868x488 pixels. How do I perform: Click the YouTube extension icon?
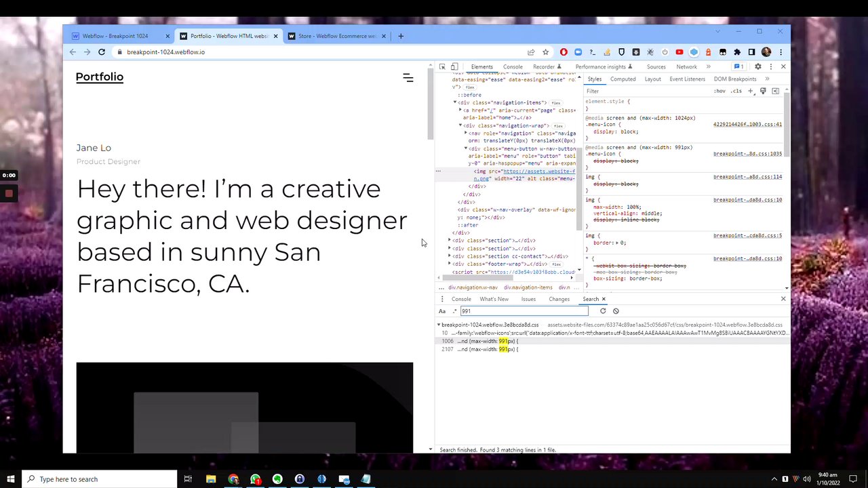(679, 52)
